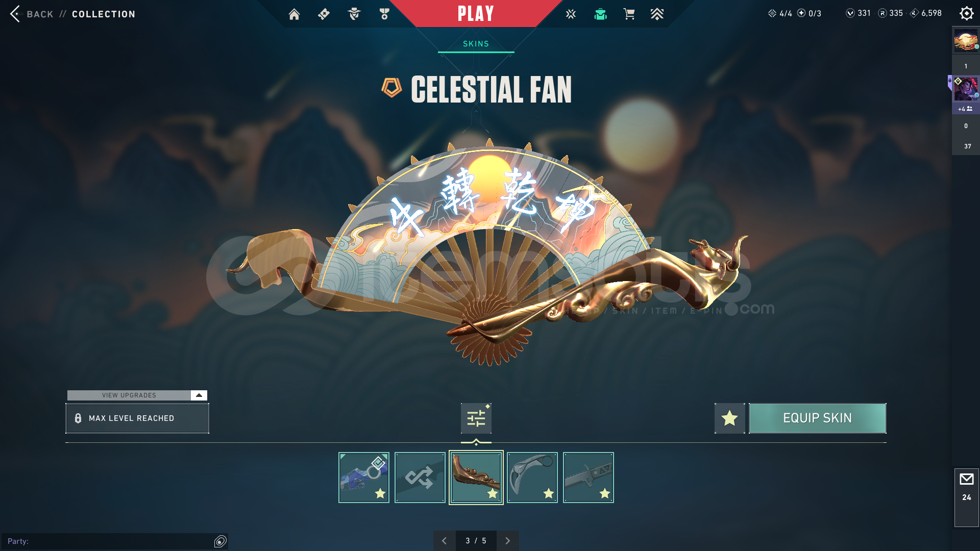Open the settings gear icon
Image resolution: width=980 pixels, height=551 pixels.
tap(966, 13)
